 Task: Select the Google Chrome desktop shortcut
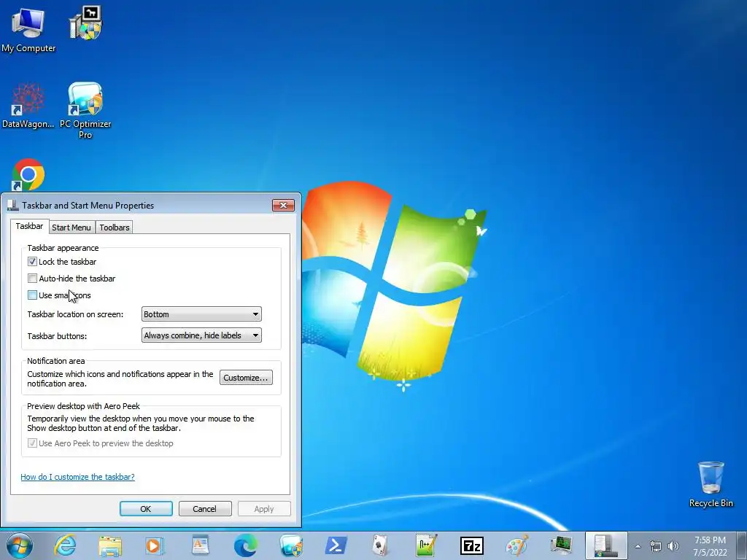pos(28,175)
